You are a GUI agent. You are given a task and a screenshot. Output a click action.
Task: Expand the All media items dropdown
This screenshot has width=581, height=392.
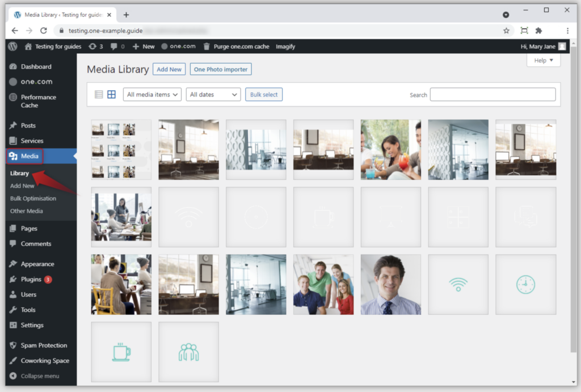pos(152,95)
